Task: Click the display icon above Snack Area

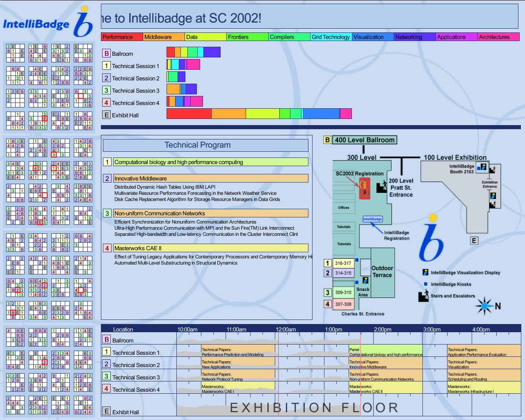Action: tap(365, 280)
